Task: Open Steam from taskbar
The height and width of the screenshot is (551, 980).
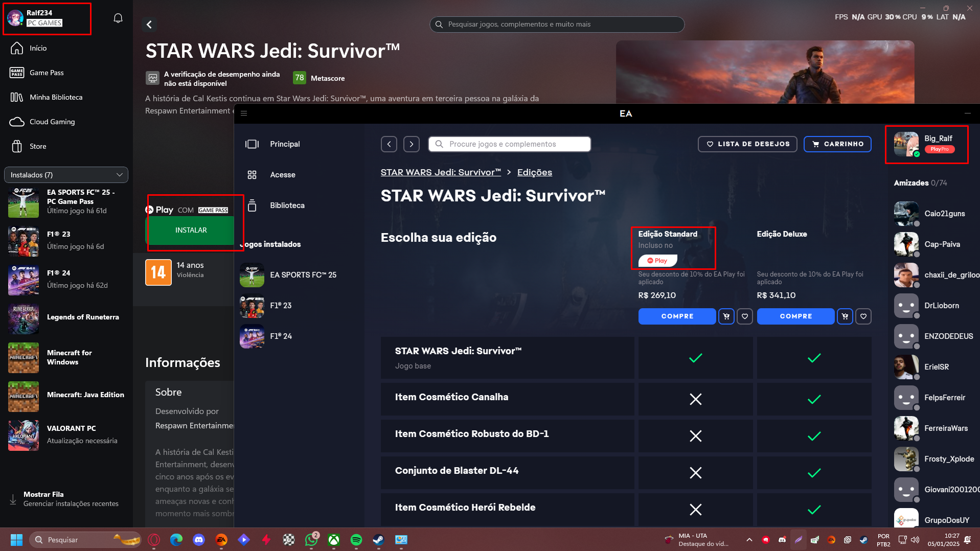Action: (379, 540)
